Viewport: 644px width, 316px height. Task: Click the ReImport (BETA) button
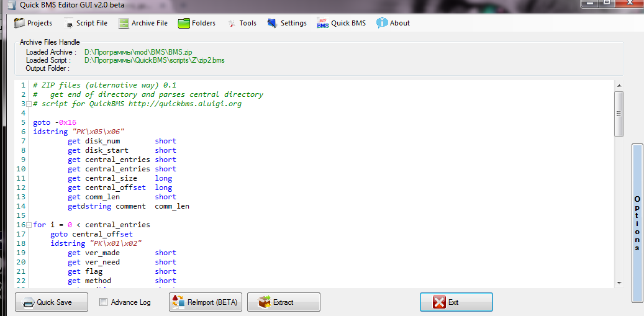206,302
